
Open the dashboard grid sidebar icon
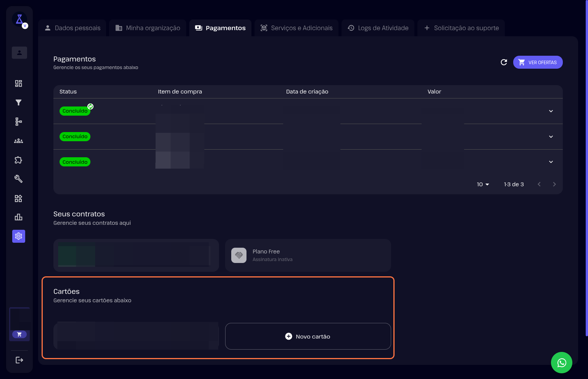click(x=18, y=84)
